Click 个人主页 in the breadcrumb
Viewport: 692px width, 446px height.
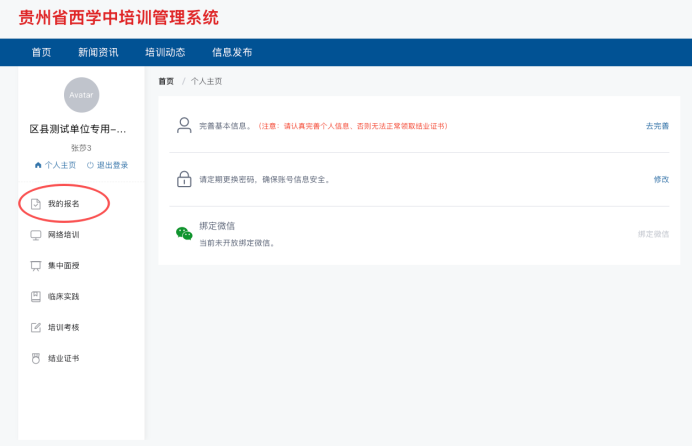coord(207,81)
